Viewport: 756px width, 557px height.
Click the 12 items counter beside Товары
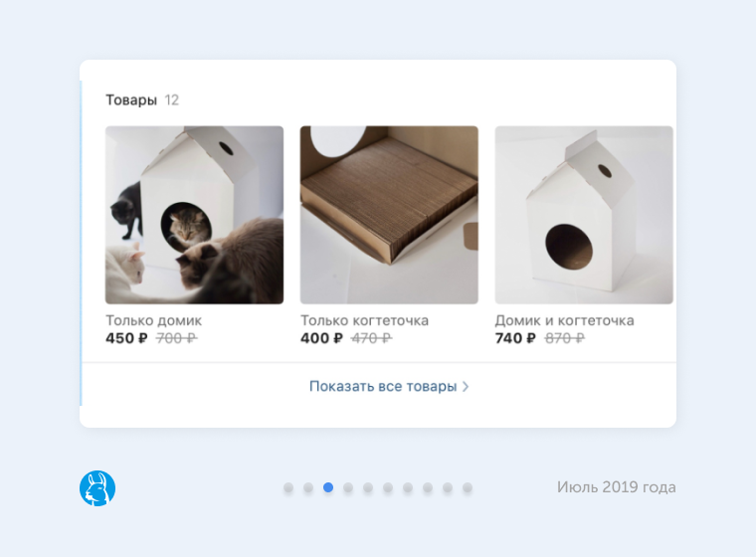172,99
